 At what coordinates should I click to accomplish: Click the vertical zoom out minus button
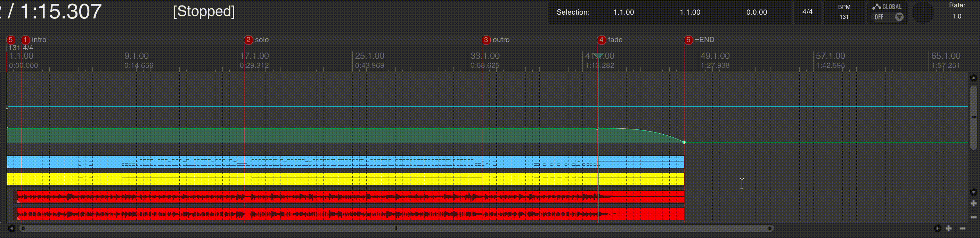point(973,217)
